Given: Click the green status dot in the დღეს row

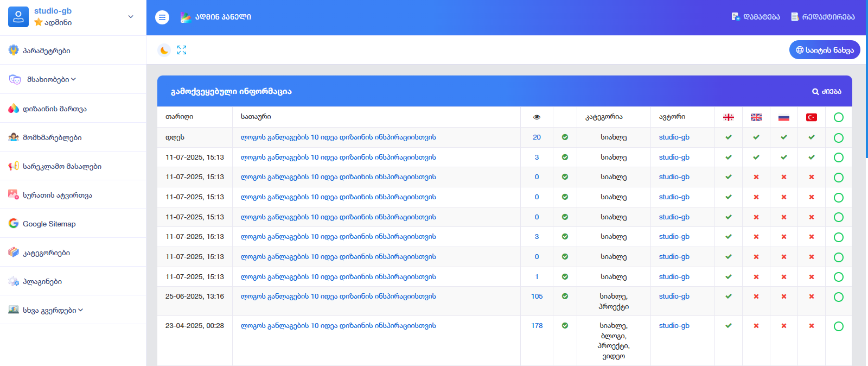Looking at the screenshot, I should [x=565, y=137].
